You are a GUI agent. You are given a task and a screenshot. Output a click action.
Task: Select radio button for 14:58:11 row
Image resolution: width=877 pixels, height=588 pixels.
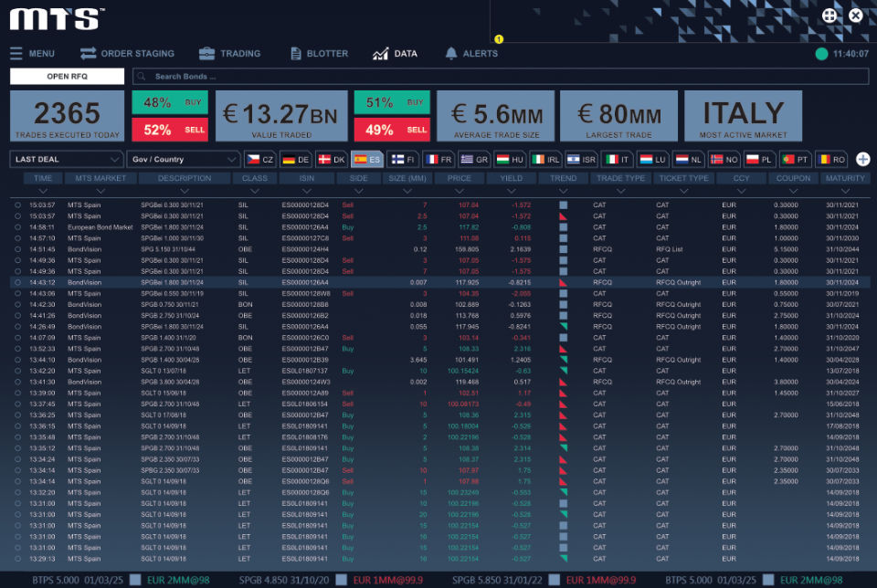[18, 227]
